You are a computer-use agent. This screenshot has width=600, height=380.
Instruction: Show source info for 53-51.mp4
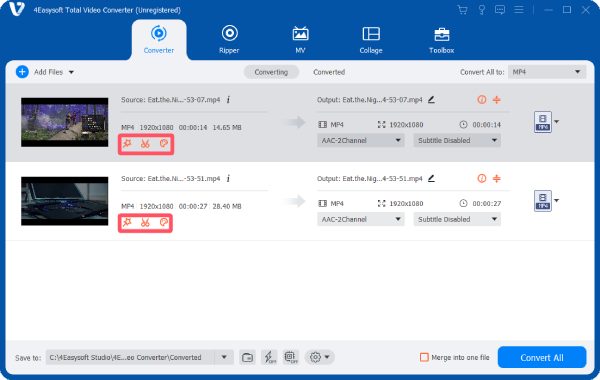[x=228, y=179]
